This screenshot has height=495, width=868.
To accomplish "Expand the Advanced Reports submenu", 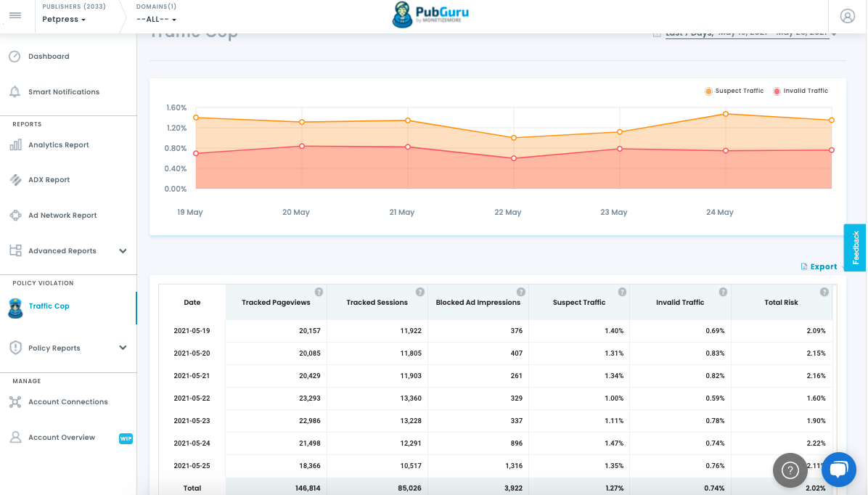I will click(x=123, y=251).
